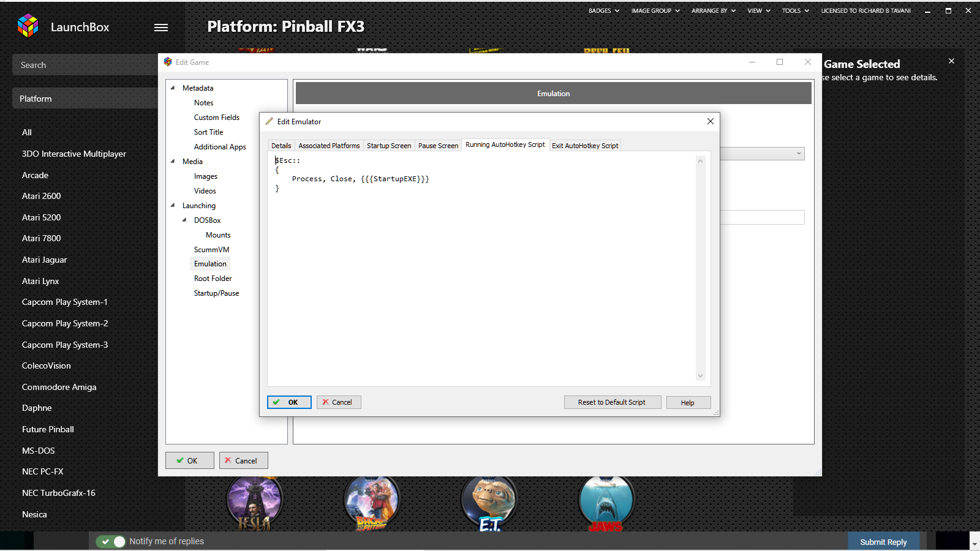Cancel the Edit Emulator dialog
This screenshot has height=551, width=980.
[339, 402]
